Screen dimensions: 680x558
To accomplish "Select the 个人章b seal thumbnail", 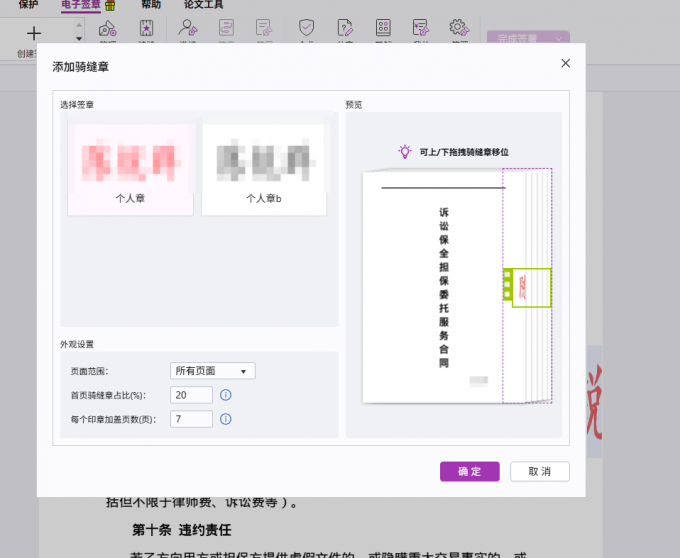I will pos(264,168).
